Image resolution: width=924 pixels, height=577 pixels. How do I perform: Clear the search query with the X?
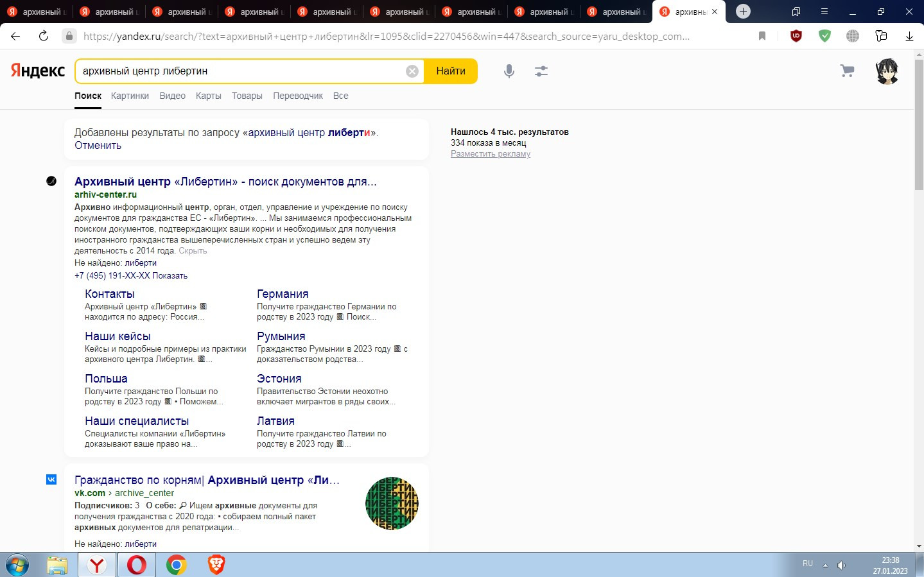tap(412, 71)
